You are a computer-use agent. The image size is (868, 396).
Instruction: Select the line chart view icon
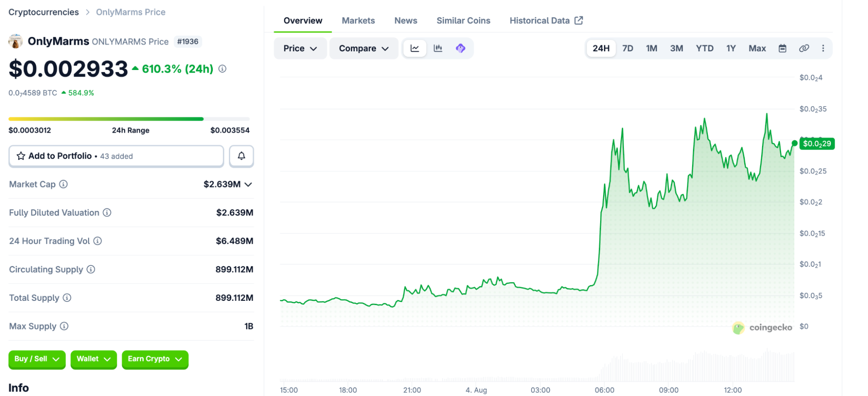415,48
